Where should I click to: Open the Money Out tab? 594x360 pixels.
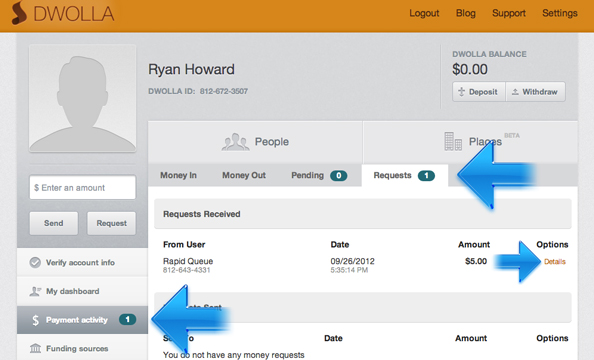click(x=244, y=175)
